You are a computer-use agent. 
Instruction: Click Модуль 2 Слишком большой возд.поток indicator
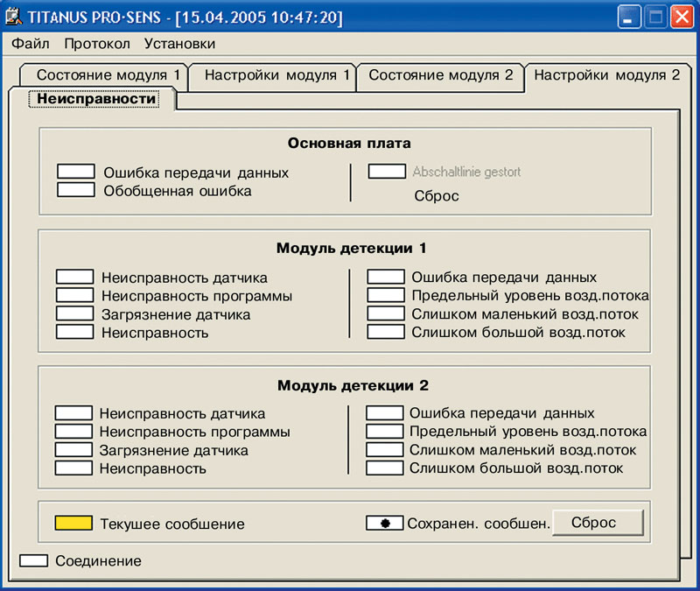click(384, 468)
